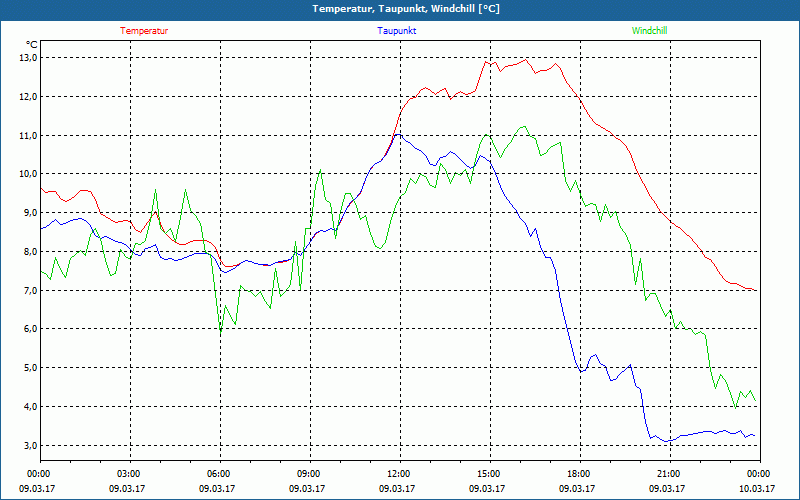Click the 13,0 y-axis label
This screenshot has height=500, width=800.
(x=29, y=58)
